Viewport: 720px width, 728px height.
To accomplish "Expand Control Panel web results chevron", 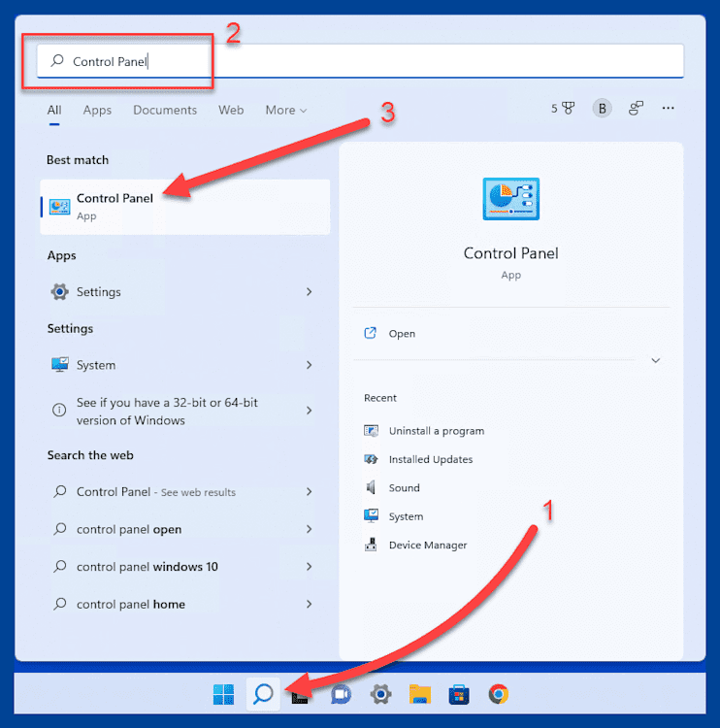I will [310, 492].
